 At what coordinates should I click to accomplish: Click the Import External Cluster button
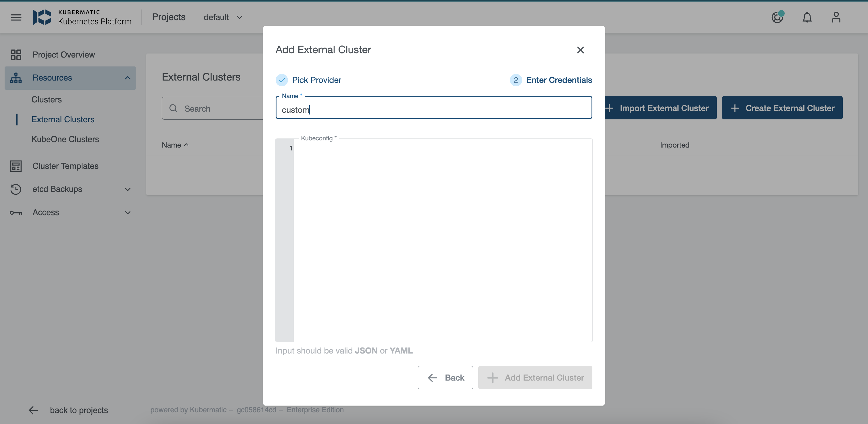660,108
